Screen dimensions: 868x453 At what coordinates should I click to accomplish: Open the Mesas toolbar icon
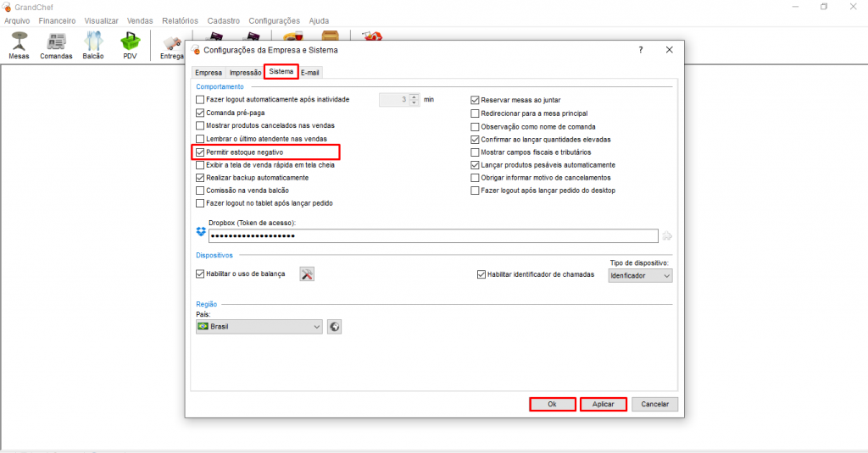pyautogui.click(x=19, y=44)
